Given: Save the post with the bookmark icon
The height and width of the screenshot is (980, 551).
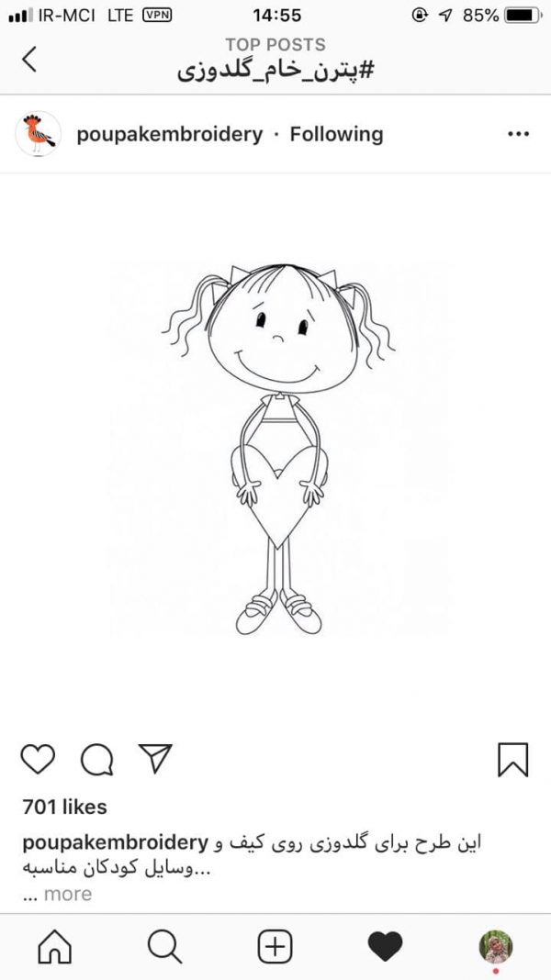Looking at the screenshot, I should (512, 760).
